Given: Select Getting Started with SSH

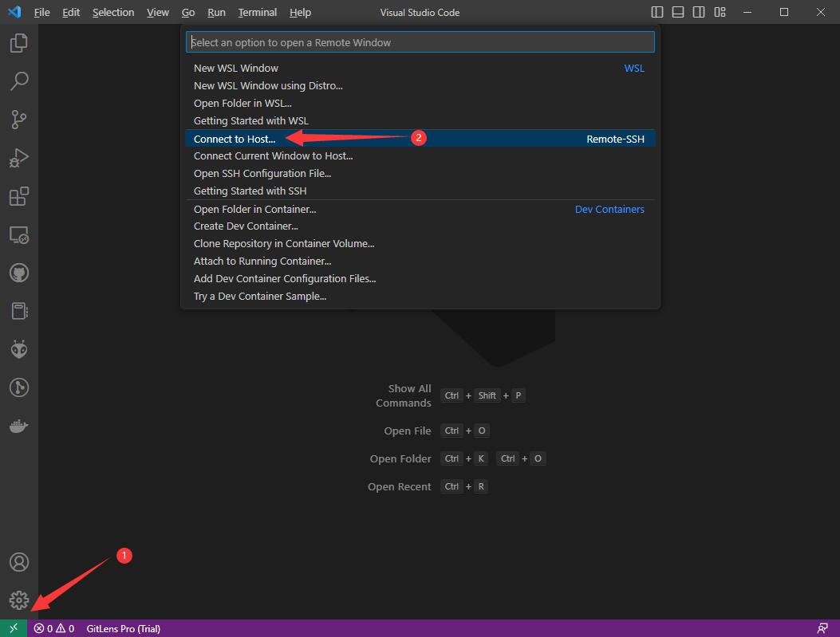Looking at the screenshot, I should click(x=420, y=191).
